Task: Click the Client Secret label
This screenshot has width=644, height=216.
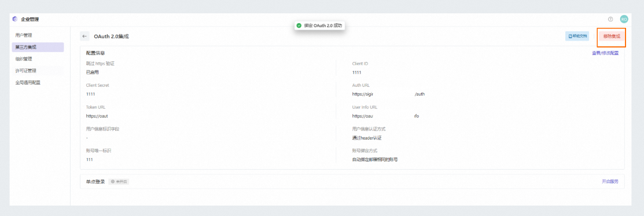Action: coord(98,85)
